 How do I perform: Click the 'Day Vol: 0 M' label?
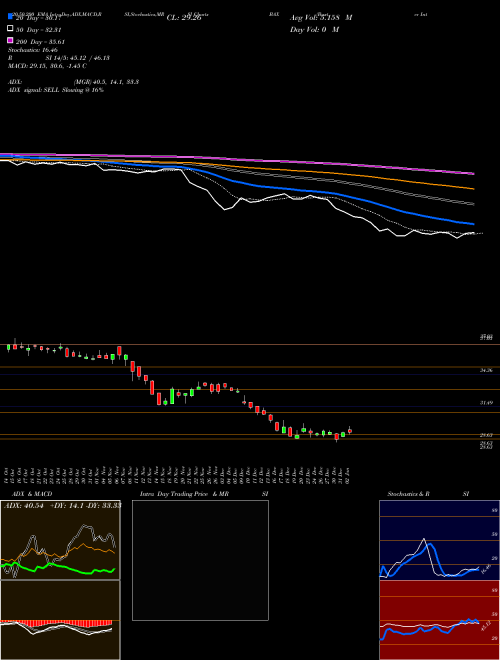(x=314, y=29)
